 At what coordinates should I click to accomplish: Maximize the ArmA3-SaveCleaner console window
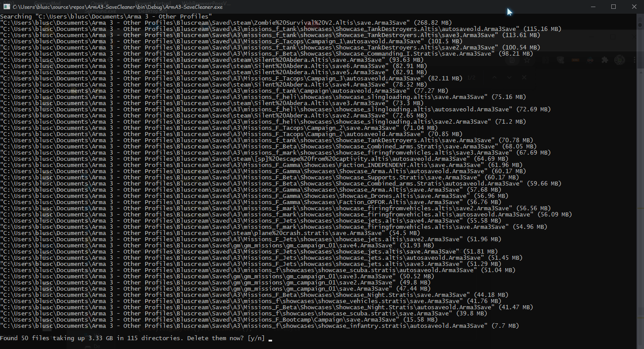[x=614, y=7]
